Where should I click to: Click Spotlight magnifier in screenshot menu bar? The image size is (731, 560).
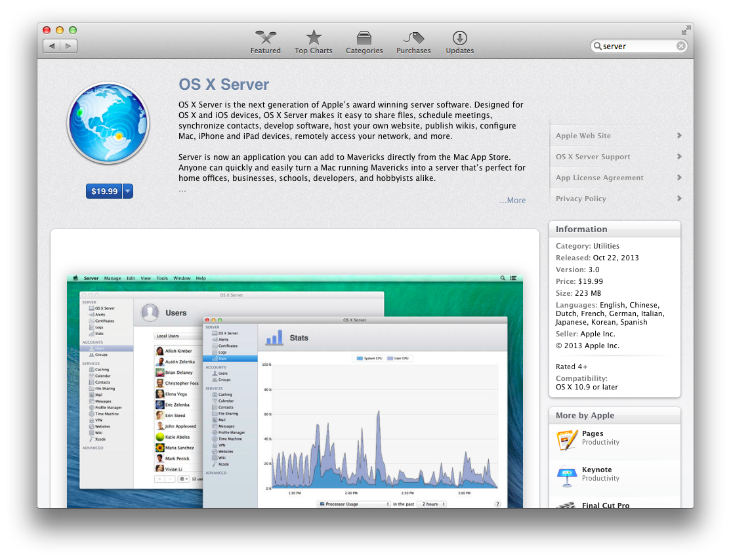[503, 278]
